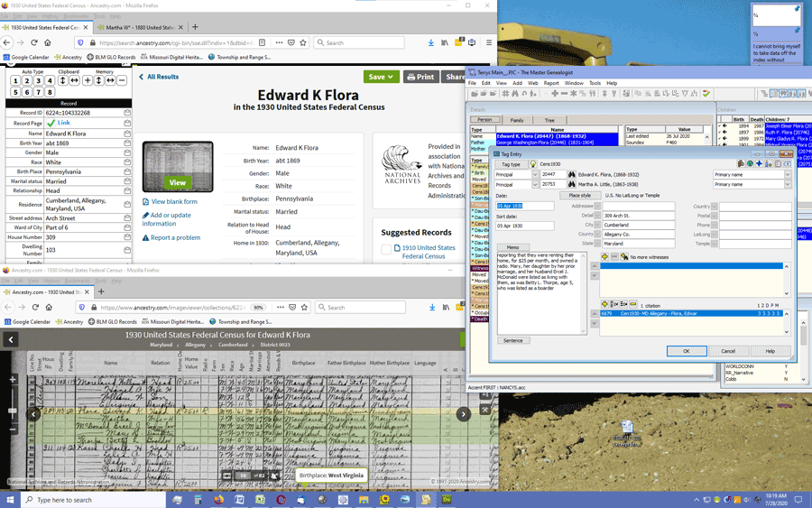The width and height of the screenshot is (812, 508).
Task: Click the lightbulb icon next to Tag type
Action: click(533, 164)
